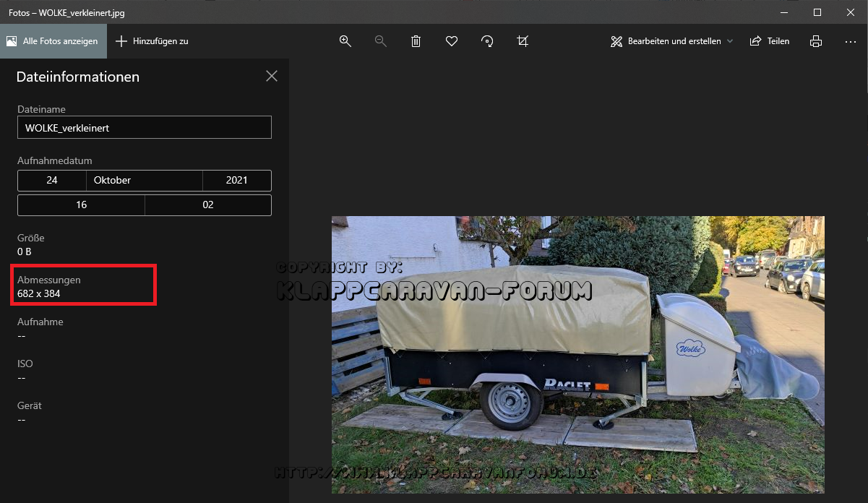The width and height of the screenshot is (868, 503).
Task: Open the Hinzufügen zu menu
Action: click(152, 41)
